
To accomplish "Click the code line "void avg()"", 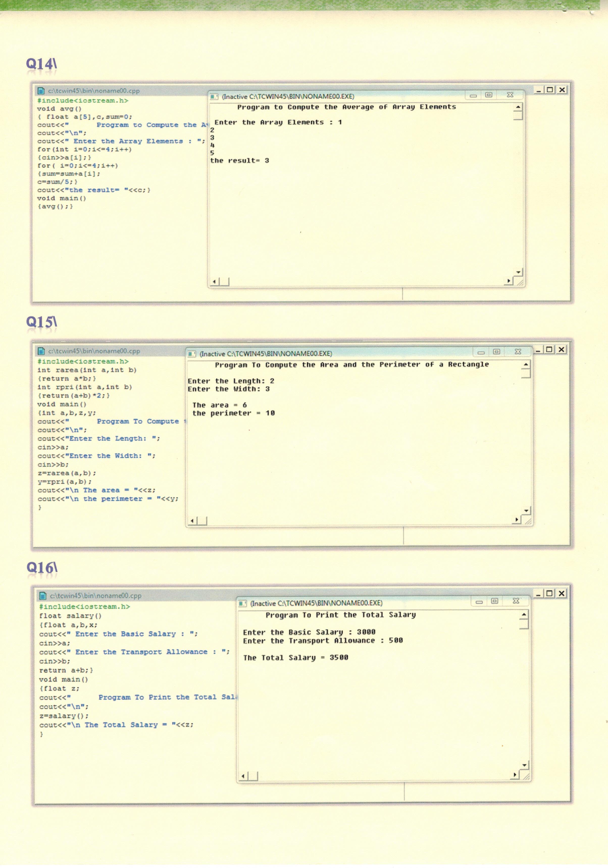I will [x=59, y=108].
